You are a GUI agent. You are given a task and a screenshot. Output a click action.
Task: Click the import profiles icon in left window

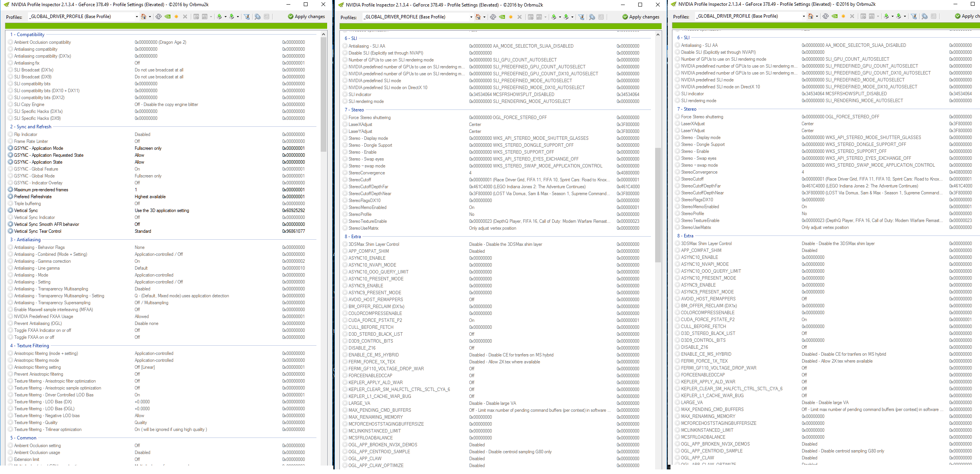(x=232, y=17)
